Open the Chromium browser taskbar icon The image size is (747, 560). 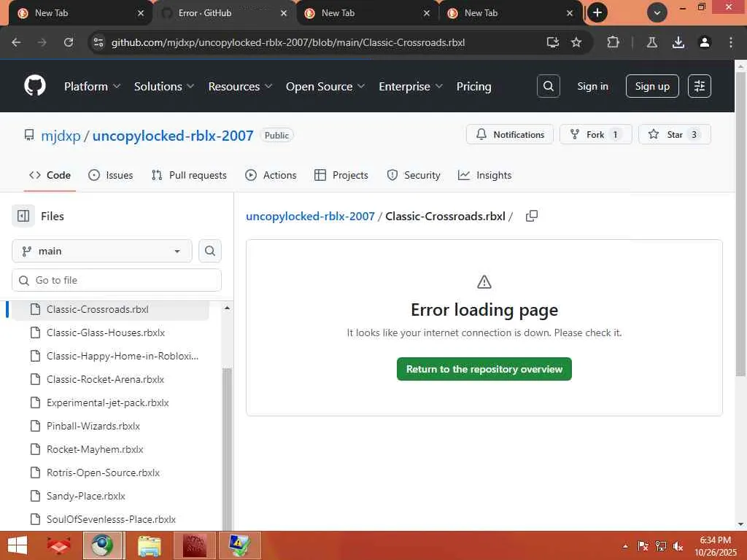(104, 545)
